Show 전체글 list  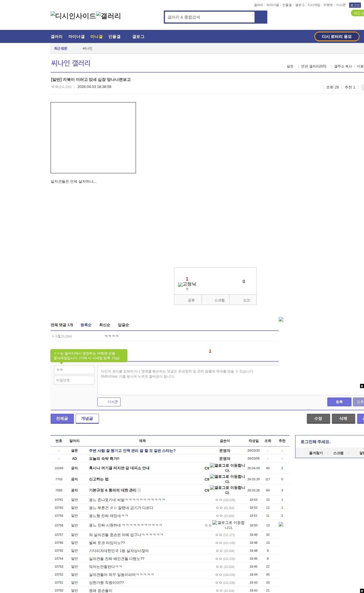click(x=62, y=419)
